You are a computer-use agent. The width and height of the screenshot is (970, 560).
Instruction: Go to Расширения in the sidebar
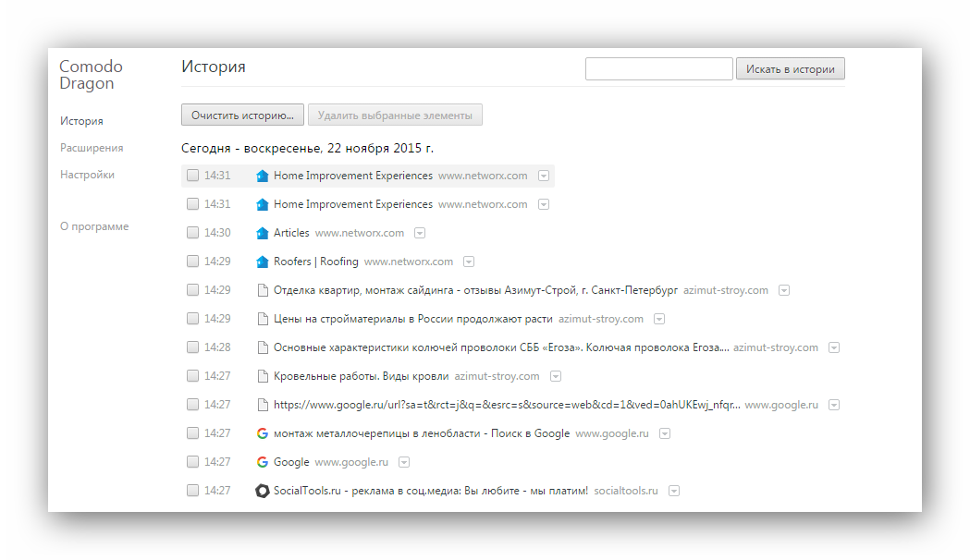tap(92, 148)
